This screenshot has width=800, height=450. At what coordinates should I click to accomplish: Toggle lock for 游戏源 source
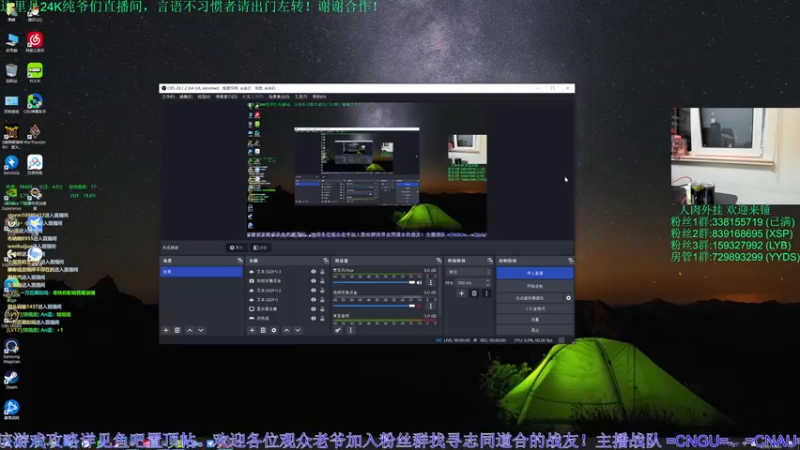[322, 318]
